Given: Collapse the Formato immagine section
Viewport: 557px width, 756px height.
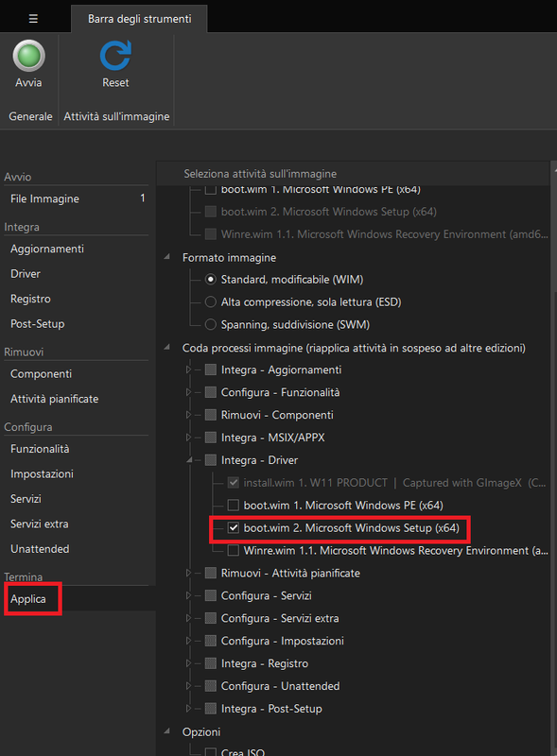Looking at the screenshot, I should (x=167, y=257).
